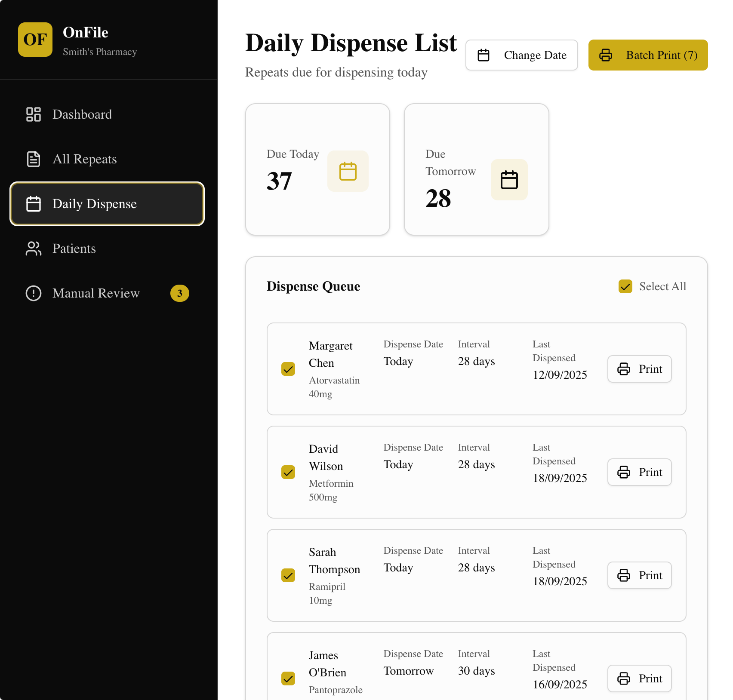Select the Patients people icon
This screenshot has width=733, height=700.
pyautogui.click(x=33, y=249)
